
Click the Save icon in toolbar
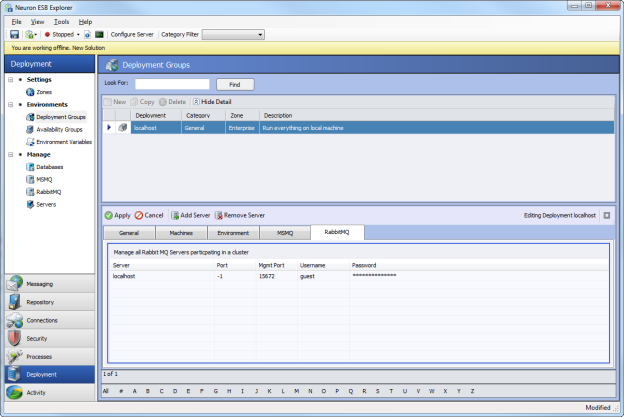click(x=14, y=34)
